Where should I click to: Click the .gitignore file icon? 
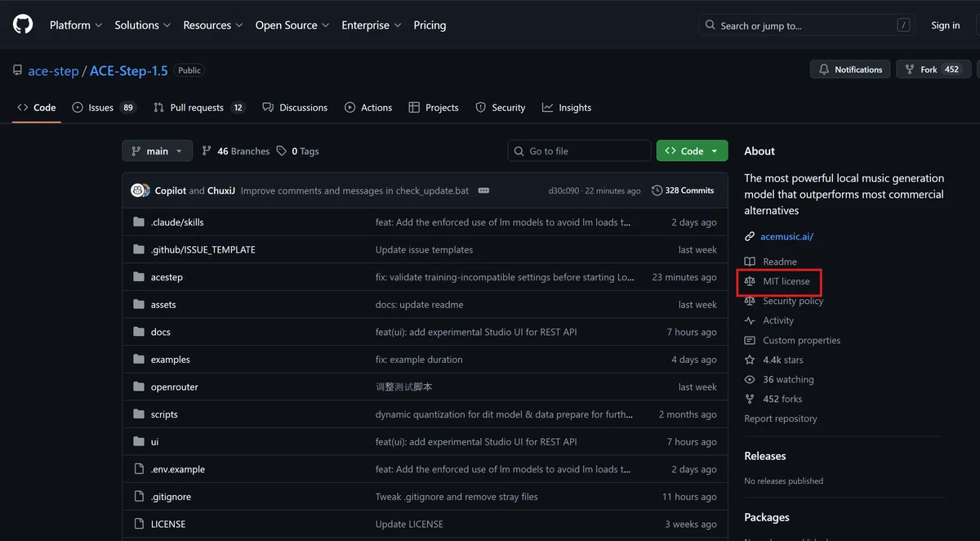point(138,497)
